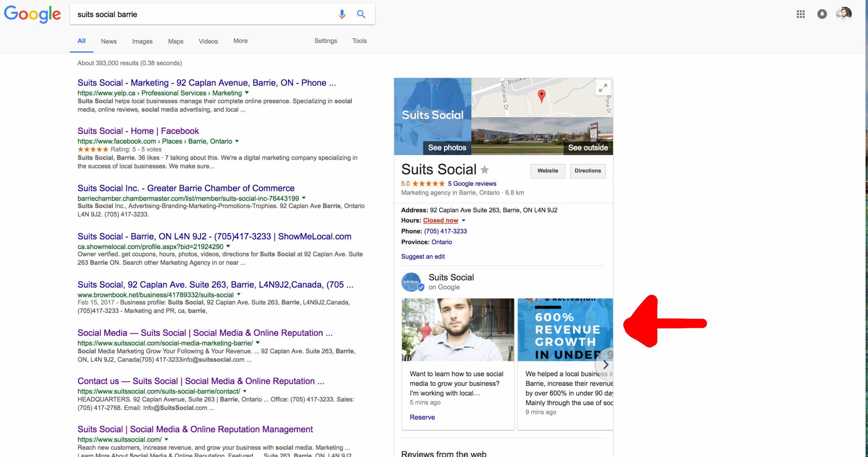
Task: Open search Settings menu
Action: 326,41
